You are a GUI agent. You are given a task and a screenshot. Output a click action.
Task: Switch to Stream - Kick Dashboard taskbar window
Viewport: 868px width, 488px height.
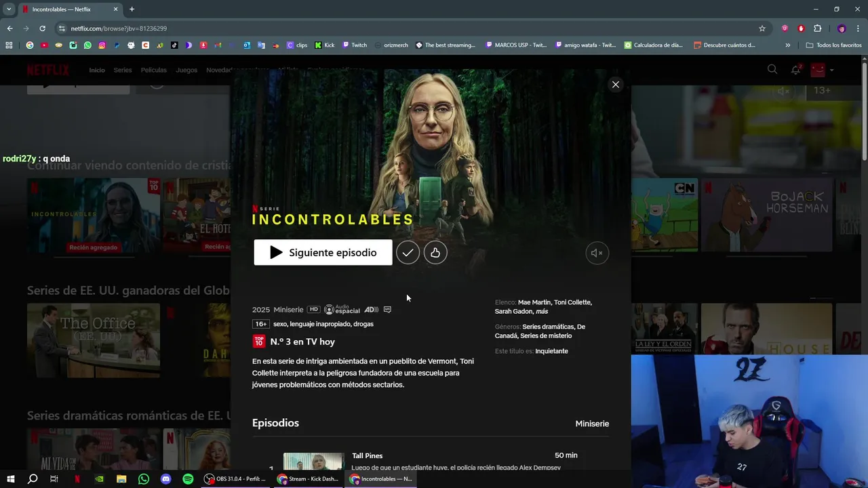[x=308, y=479]
